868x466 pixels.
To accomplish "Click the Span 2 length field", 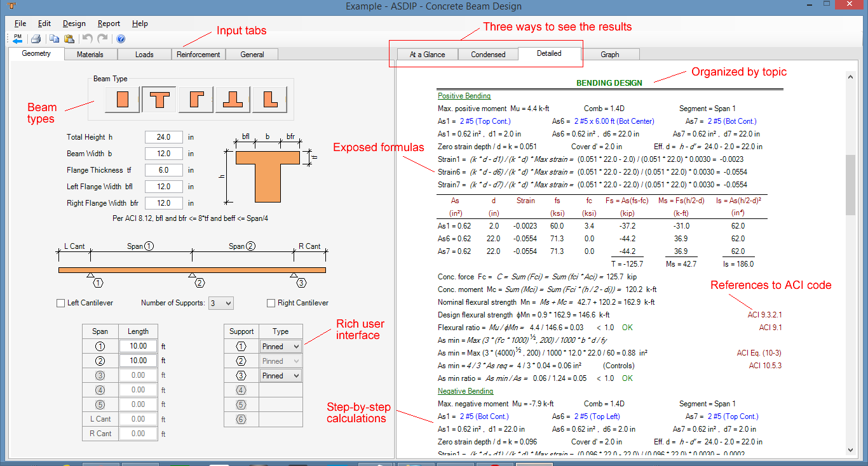I will [138, 361].
